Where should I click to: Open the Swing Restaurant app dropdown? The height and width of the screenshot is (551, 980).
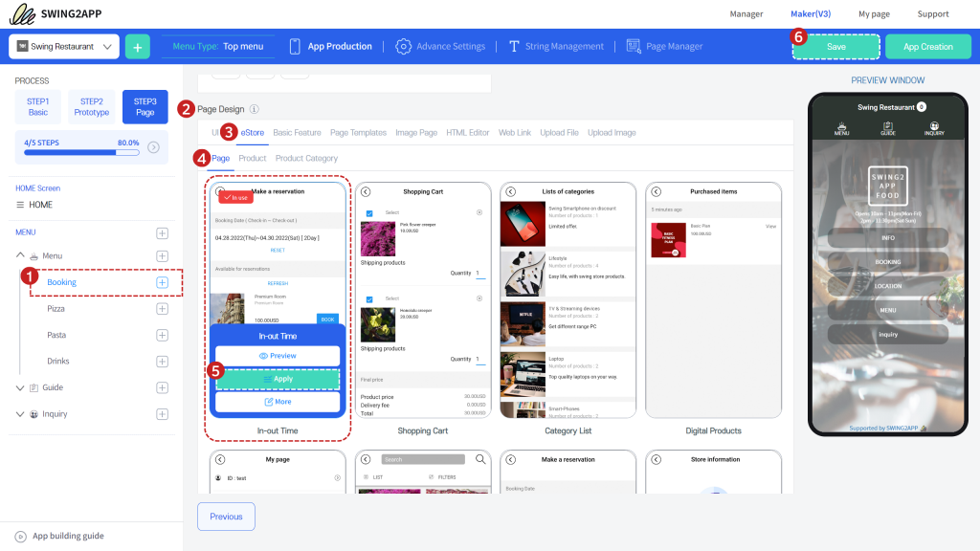pyautogui.click(x=64, y=47)
